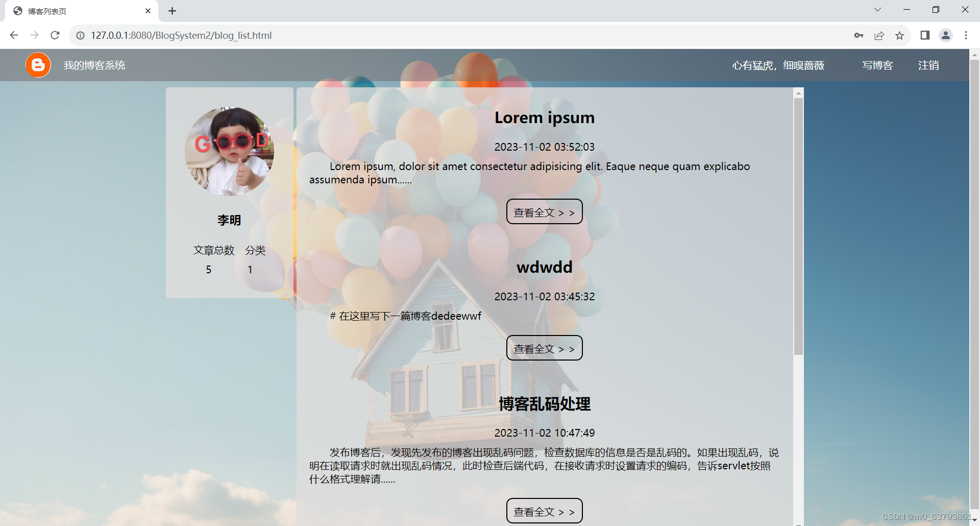Viewport: 980px width, 526px height.
Task: Click the 博客乱码处理 summary paragraph
Action: click(544, 466)
